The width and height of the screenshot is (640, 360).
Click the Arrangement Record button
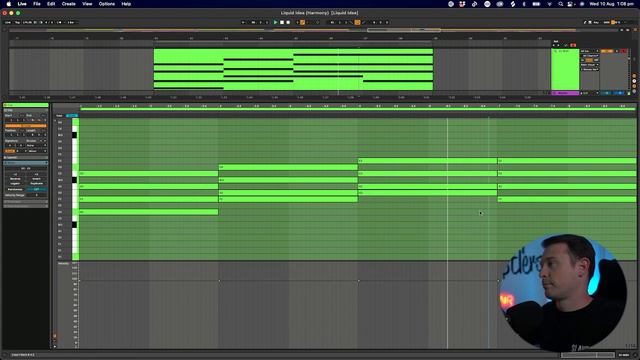point(288,22)
